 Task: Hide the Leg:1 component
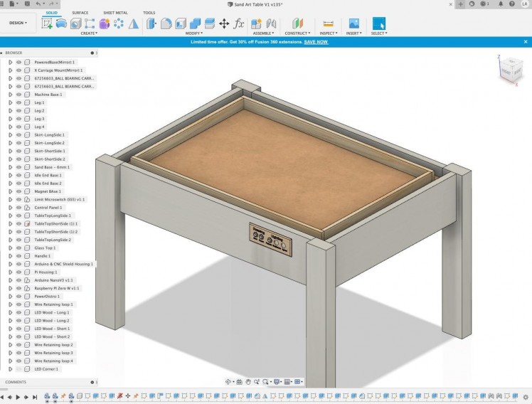click(19, 102)
